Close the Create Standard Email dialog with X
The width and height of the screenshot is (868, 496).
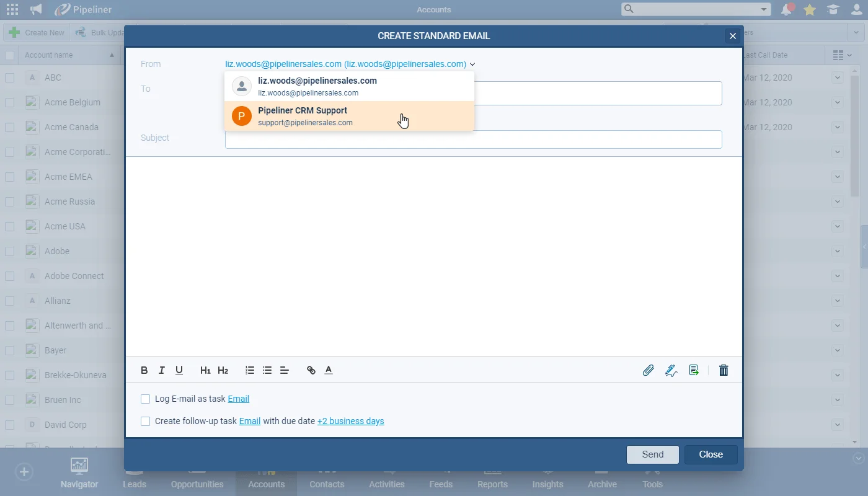point(733,36)
